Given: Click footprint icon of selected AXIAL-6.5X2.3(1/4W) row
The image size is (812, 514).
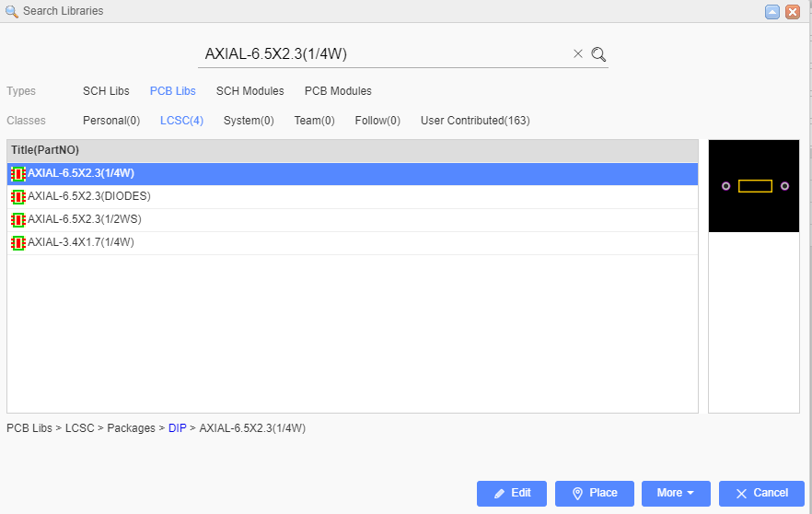Looking at the screenshot, I should pos(17,173).
